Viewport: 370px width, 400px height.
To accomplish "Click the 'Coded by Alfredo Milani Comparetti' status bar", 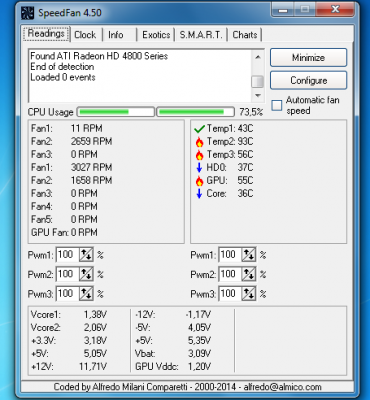I will tap(187, 387).
